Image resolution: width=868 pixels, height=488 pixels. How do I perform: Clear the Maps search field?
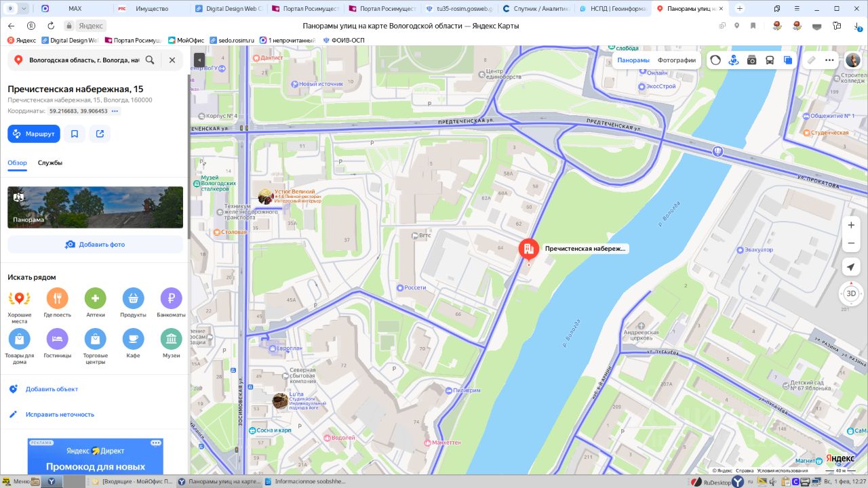[172, 60]
